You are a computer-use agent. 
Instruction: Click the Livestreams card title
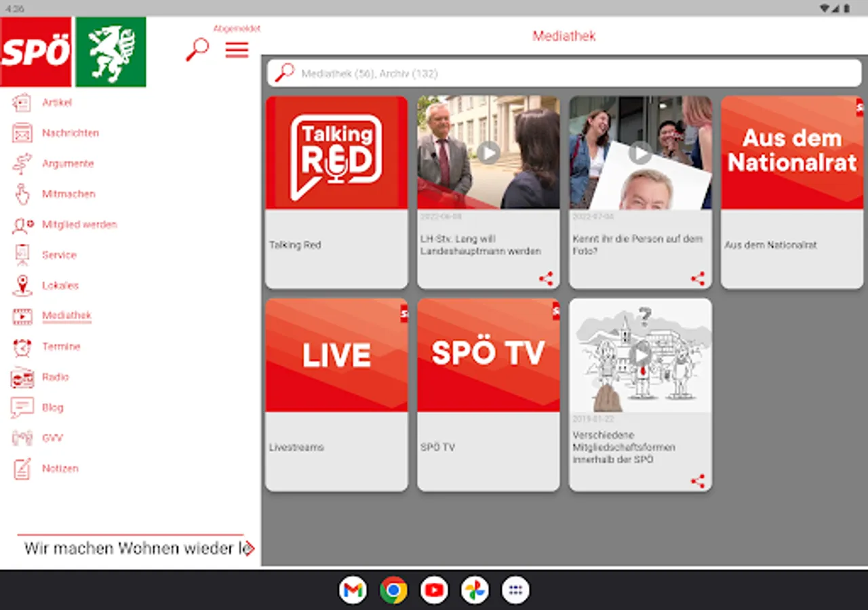[x=296, y=447]
